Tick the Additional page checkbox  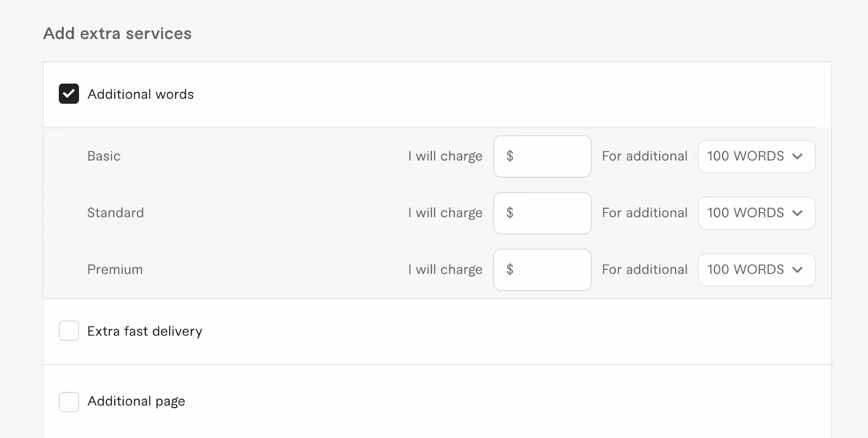(69, 402)
